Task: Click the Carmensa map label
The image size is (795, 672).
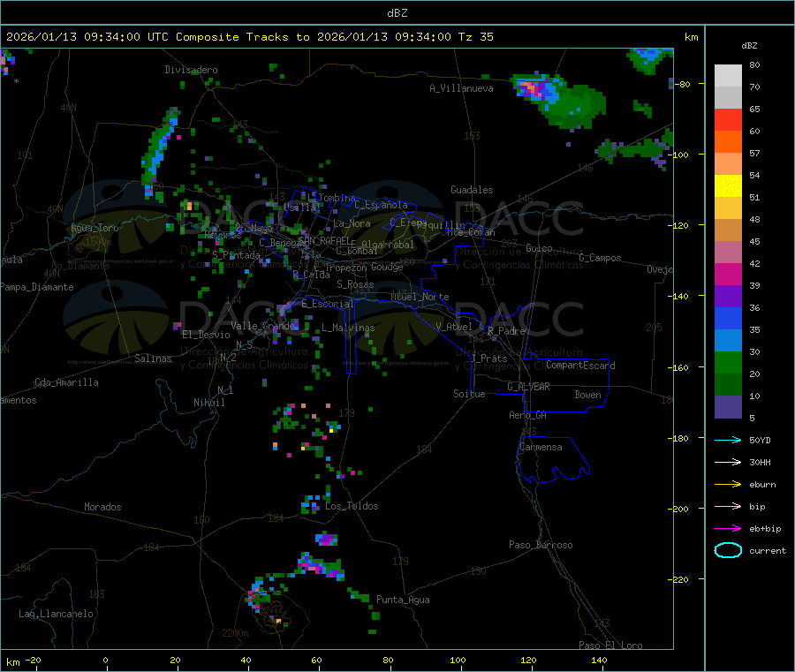Action: coord(541,447)
